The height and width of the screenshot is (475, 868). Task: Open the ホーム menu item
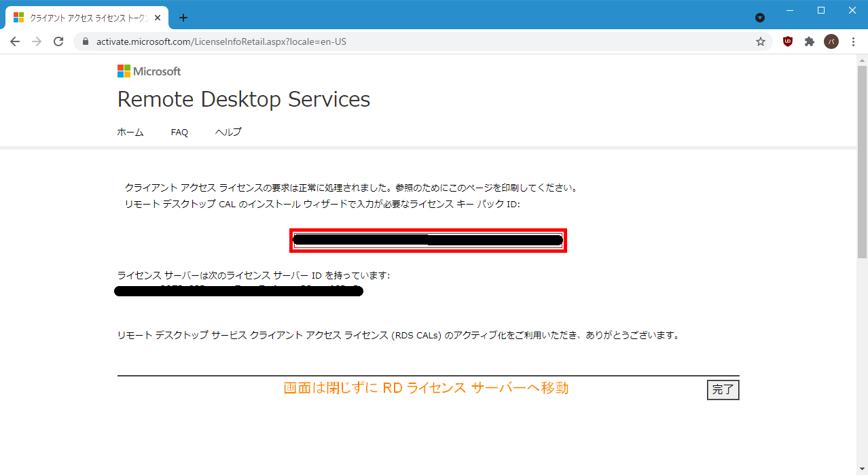[x=130, y=133]
